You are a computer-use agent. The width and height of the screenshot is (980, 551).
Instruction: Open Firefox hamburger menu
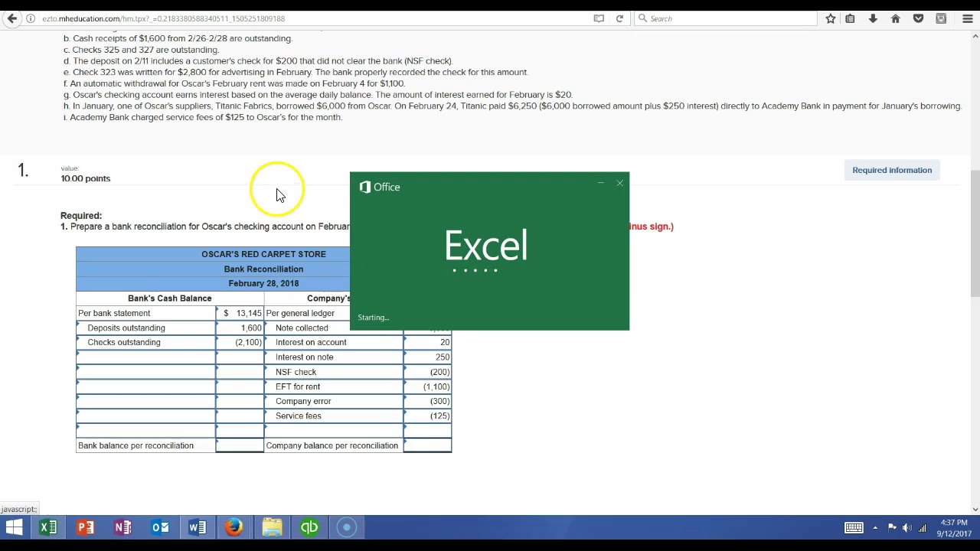coord(968,18)
